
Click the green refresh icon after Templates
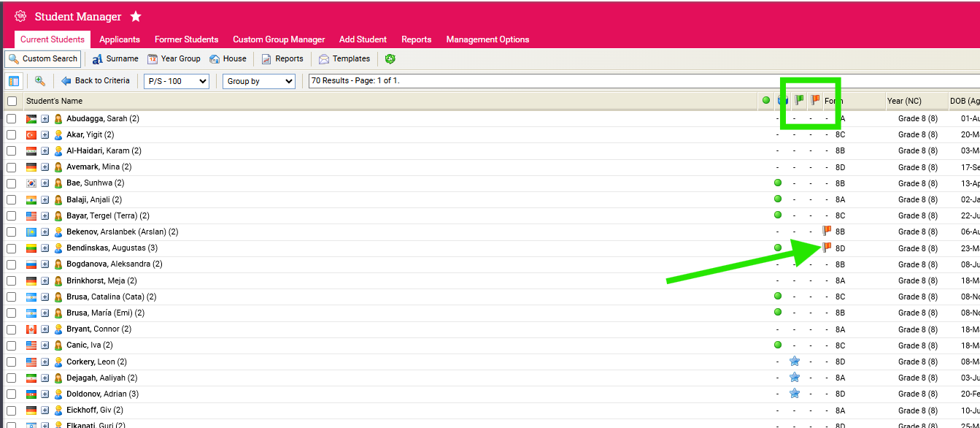(390, 59)
